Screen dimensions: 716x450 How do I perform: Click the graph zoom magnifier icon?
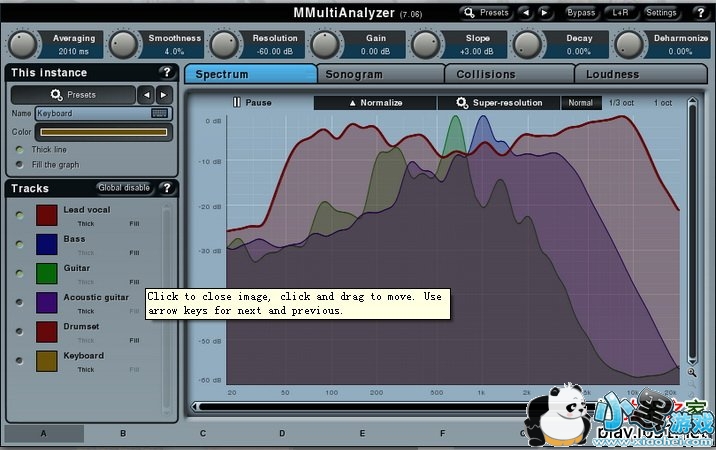pos(692,373)
